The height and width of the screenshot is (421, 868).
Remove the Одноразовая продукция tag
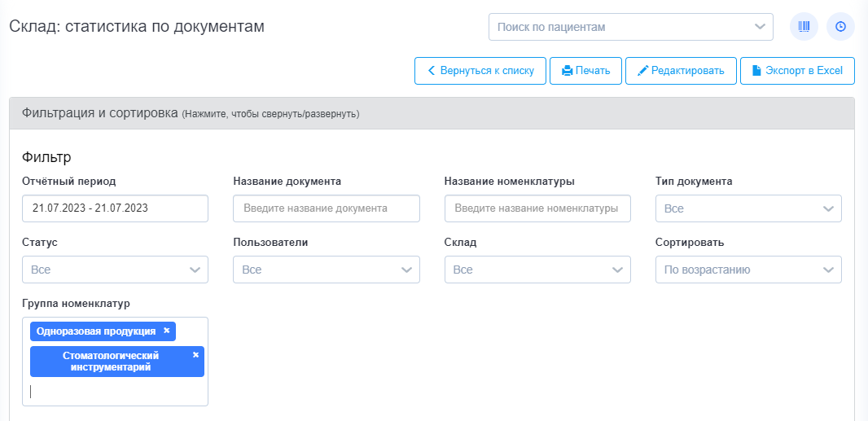[x=166, y=331]
